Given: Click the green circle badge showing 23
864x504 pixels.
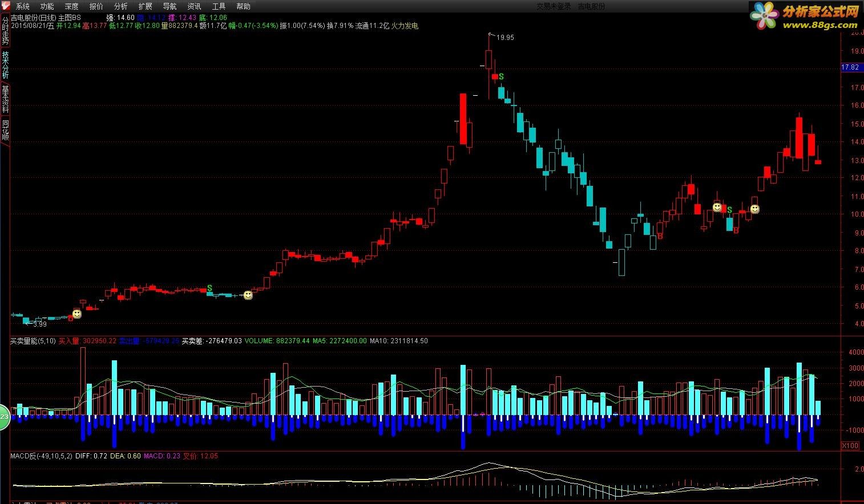Looking at the screenshot, I should (3, 418).
